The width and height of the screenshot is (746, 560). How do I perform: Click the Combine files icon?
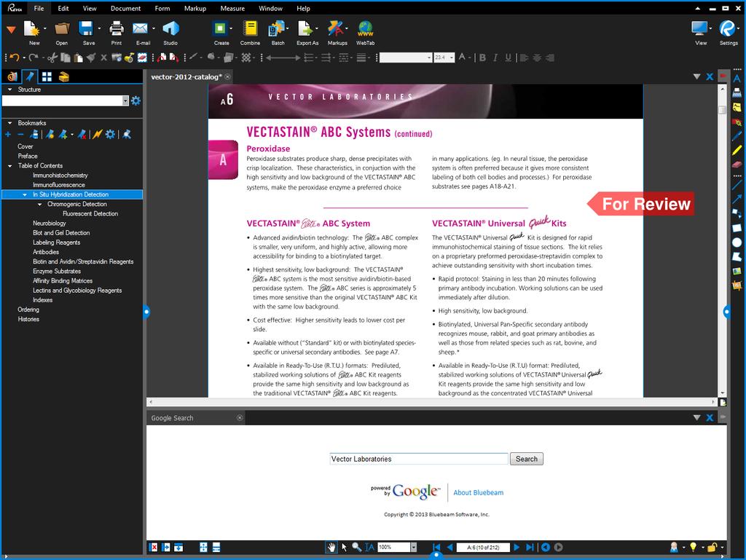tap(250, 28)
